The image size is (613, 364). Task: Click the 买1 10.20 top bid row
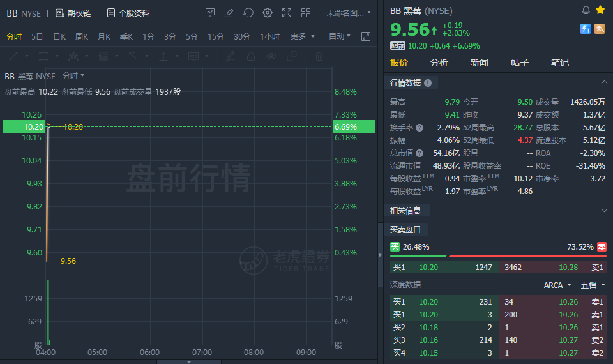pos(444,268)
